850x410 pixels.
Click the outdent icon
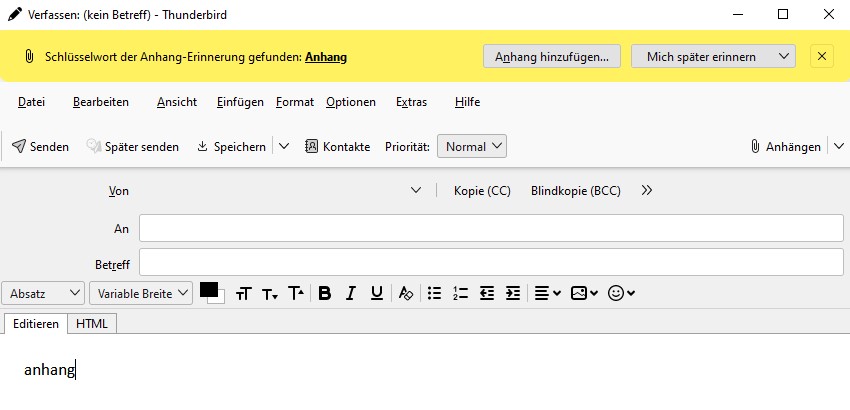(x=487, y=294)
